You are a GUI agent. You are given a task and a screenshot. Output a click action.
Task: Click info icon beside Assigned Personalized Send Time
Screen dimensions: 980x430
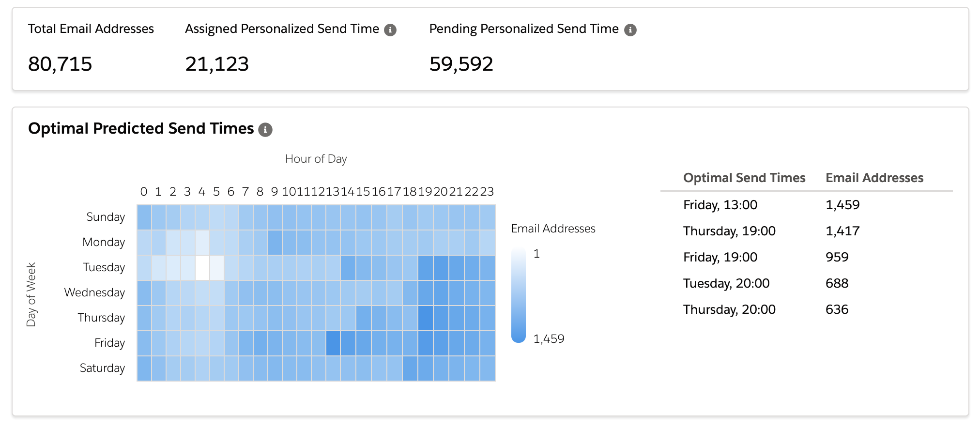390,30
